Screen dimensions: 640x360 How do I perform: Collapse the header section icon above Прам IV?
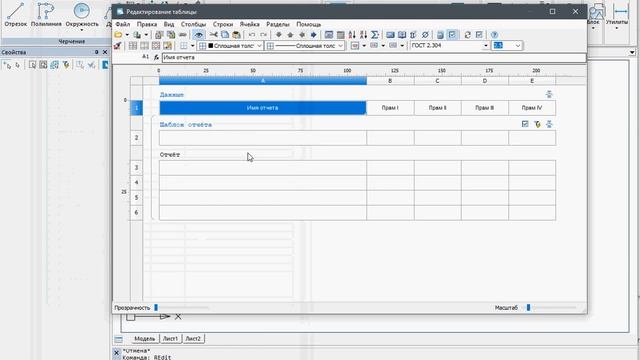point(549,94)
